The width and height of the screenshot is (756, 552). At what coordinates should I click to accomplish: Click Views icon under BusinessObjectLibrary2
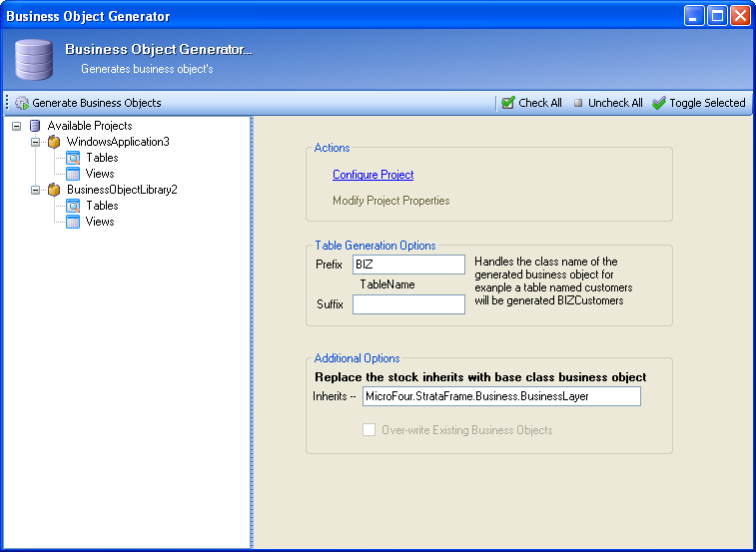[x=73, y=222]
